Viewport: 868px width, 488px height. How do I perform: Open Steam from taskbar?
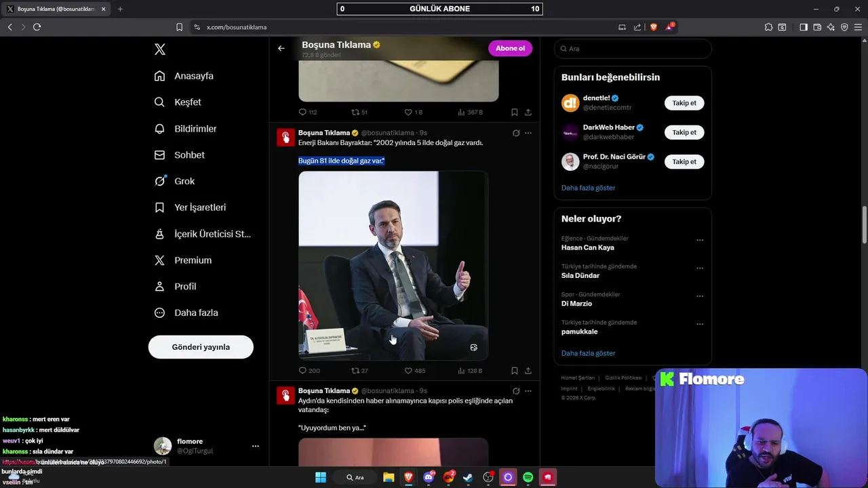pyautogui.click(x=468, y=477)
